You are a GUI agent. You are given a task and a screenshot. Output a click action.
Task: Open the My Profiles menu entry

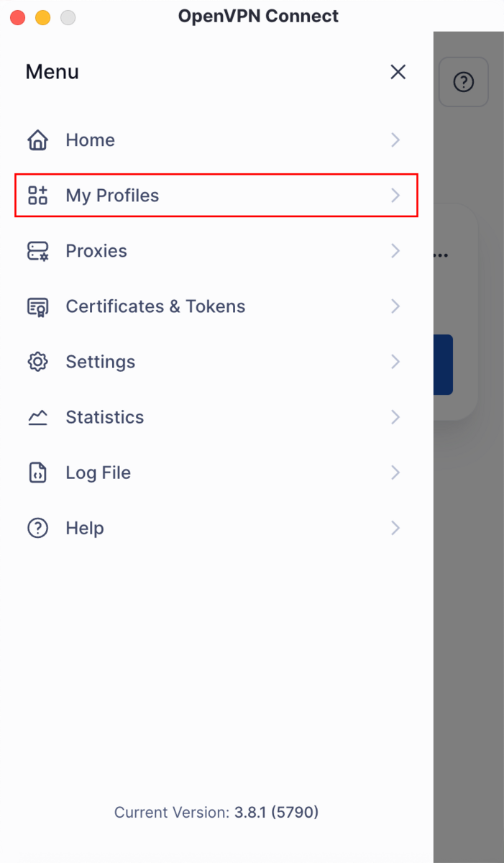tap(112, 196)
